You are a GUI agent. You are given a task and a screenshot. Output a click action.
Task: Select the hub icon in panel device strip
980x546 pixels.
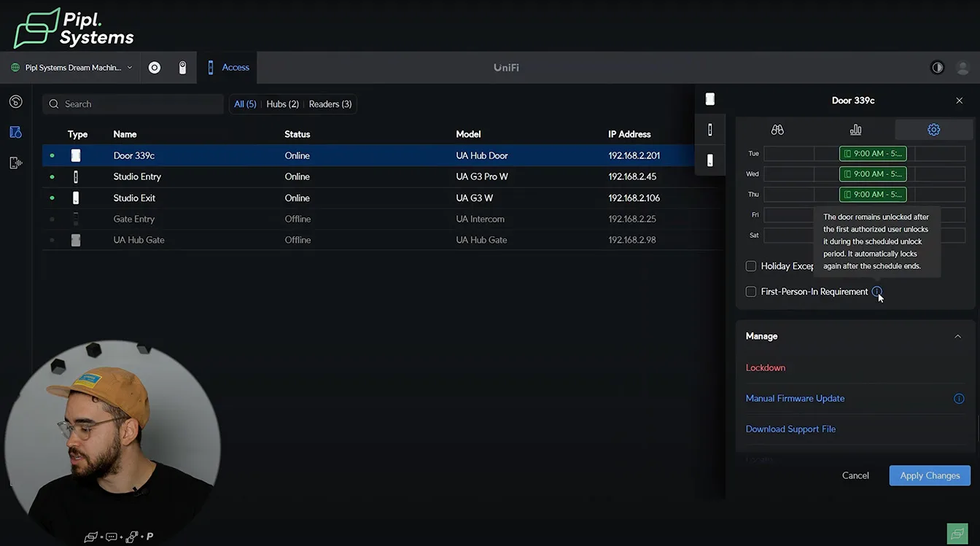[x=710, y=99]
